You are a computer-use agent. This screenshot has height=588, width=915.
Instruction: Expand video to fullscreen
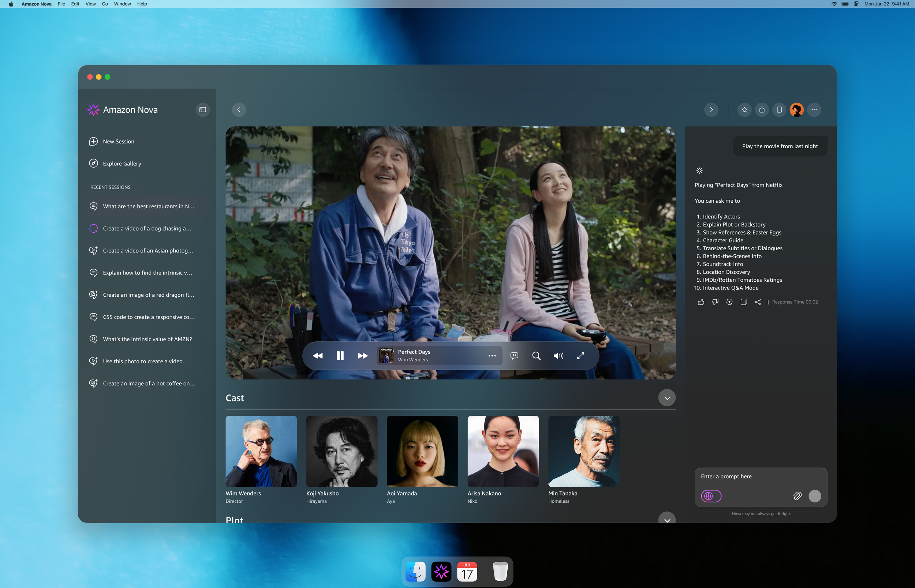coord(580,356)
